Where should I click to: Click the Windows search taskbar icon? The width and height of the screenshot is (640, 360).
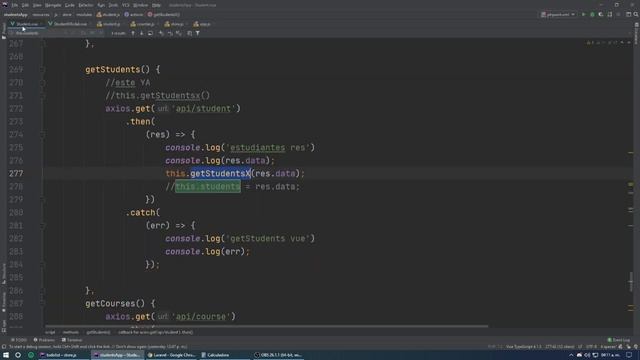click(x=18, y=355)
